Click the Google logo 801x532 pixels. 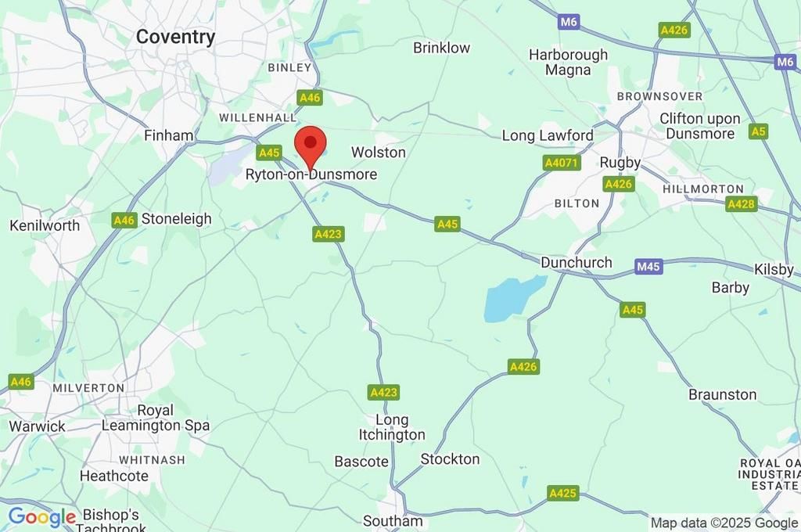tap(42, 516)
